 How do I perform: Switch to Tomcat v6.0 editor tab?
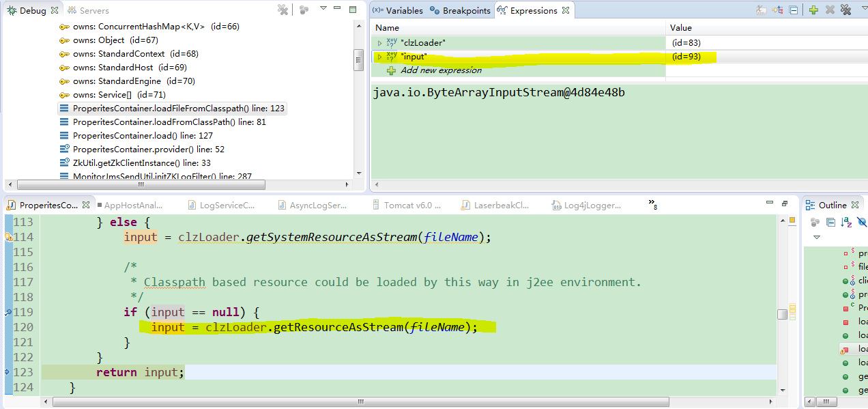point(406,205)
